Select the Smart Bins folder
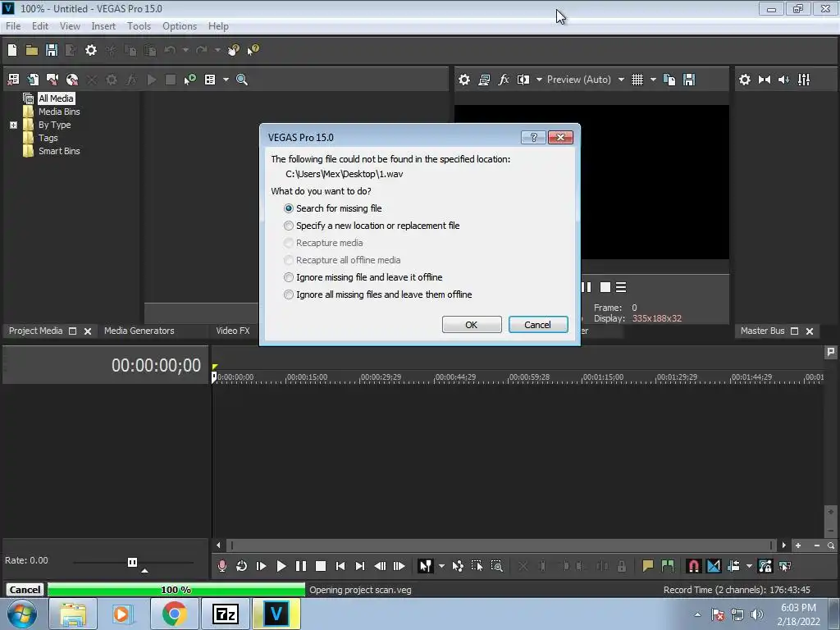Viewport: 840px width, 630px height. [x=59, y=151]
